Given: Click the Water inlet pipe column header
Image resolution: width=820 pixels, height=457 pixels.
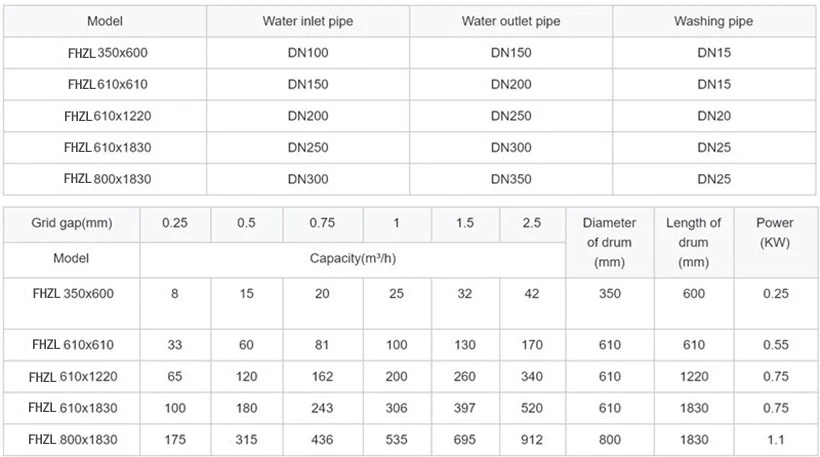Looking at the screenshot, I should click(x=308, y=21).
